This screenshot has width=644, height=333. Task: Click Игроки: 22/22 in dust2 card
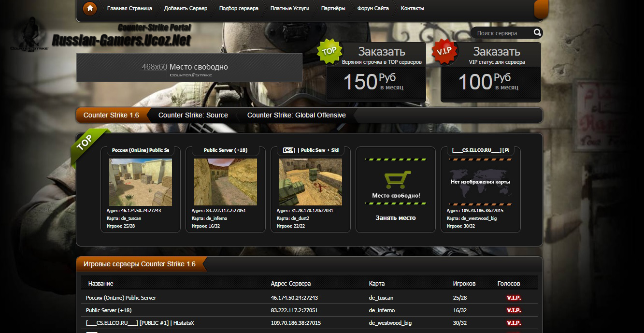tap(291, 226)
